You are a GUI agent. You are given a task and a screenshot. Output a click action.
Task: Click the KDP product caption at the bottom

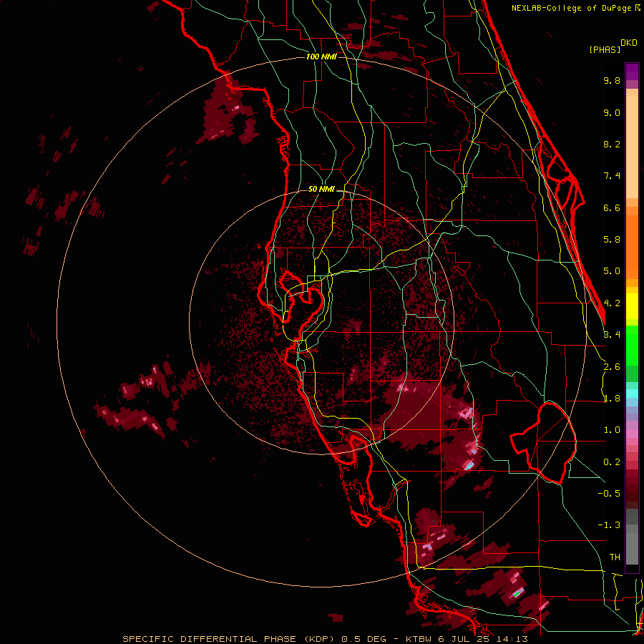[x=325, y=639]
